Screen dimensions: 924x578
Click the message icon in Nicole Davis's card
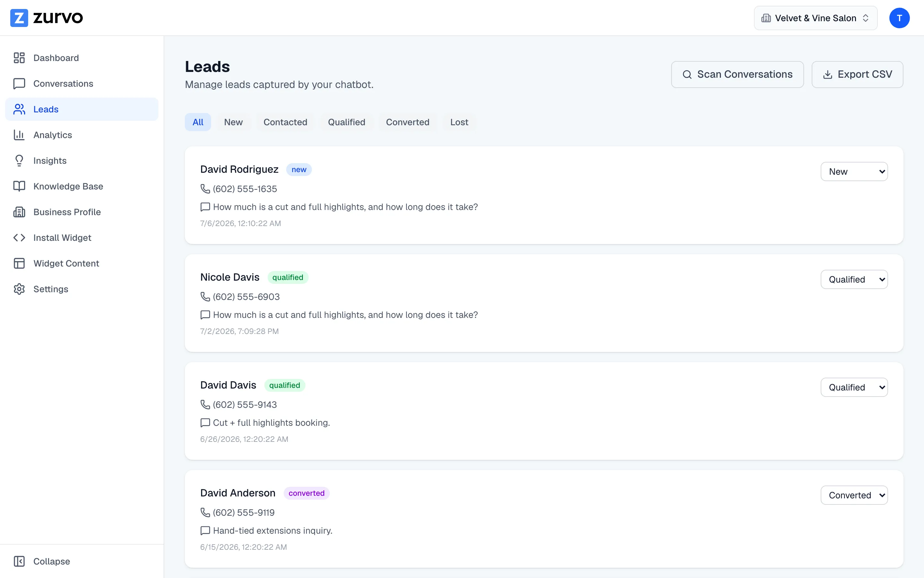(x=205, y=315)
